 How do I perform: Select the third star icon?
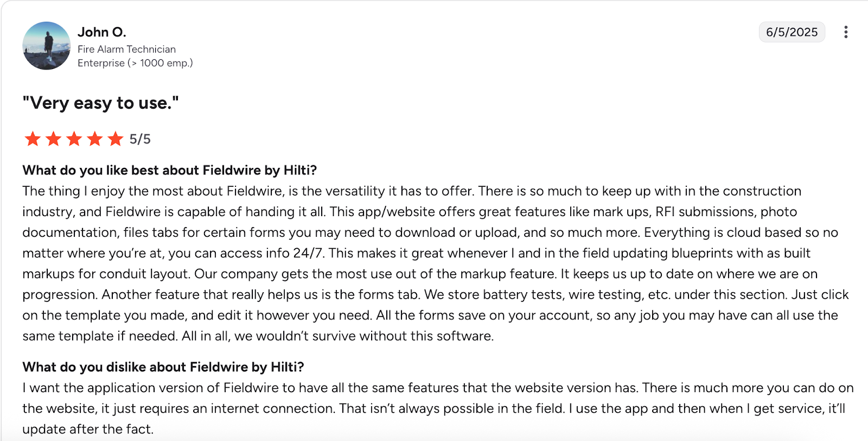[74, 139]
